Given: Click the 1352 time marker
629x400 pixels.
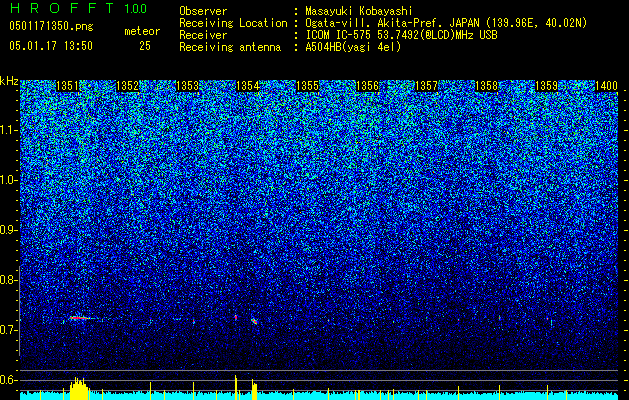Looking at the screenshot, I should 128,86.
